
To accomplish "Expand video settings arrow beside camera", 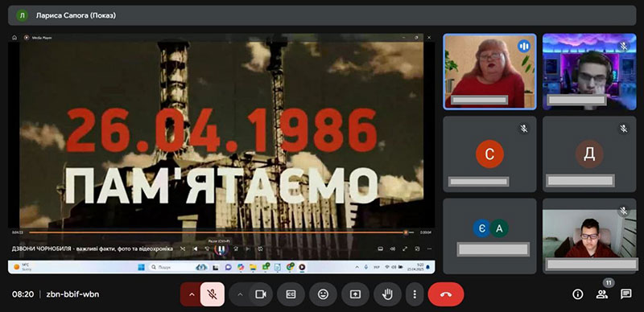I will 240,294.
